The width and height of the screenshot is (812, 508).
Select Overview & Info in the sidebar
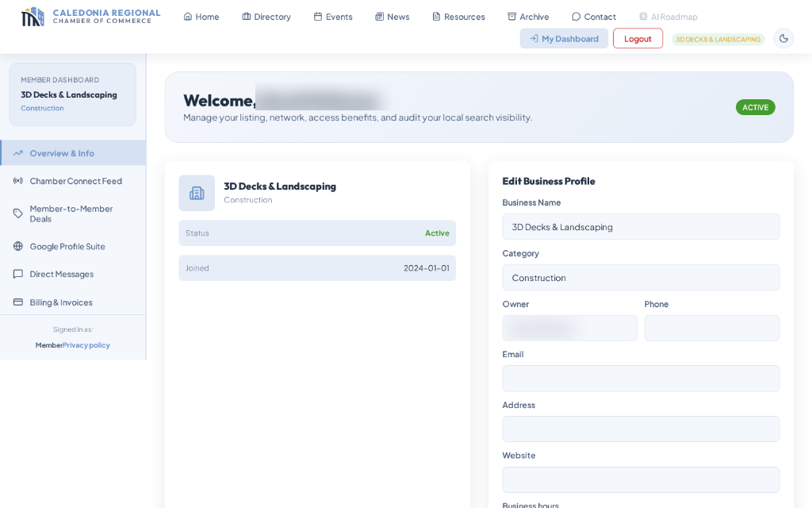point(73,153)
